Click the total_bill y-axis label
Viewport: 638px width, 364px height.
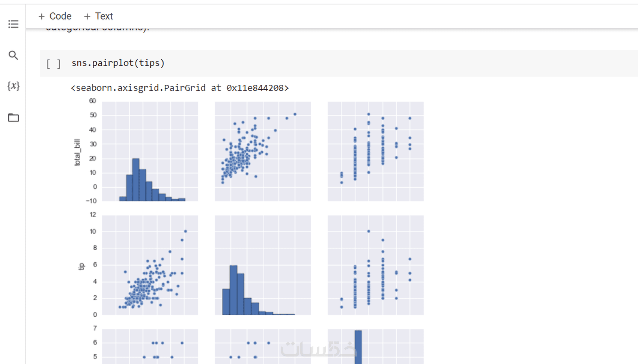pos(77,152)
